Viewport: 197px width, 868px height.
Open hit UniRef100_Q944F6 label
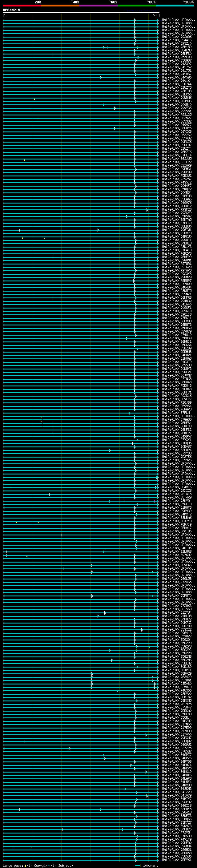177,40
